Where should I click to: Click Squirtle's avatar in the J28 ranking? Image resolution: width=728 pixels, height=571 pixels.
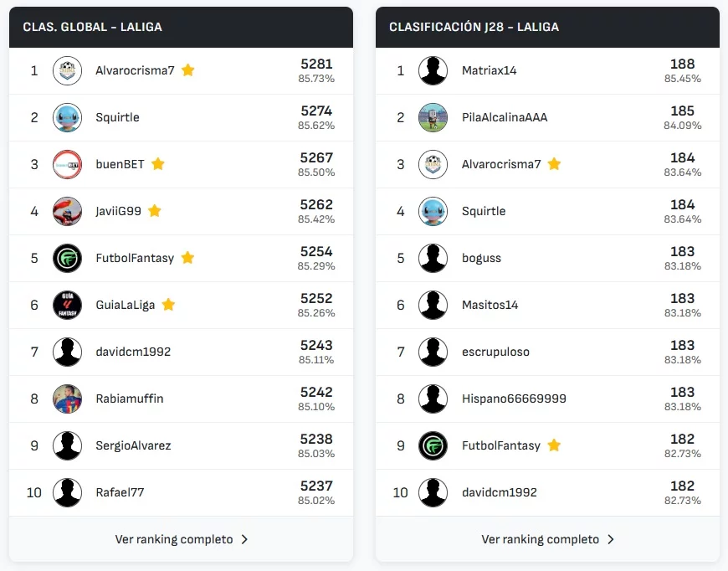(433, 211)
